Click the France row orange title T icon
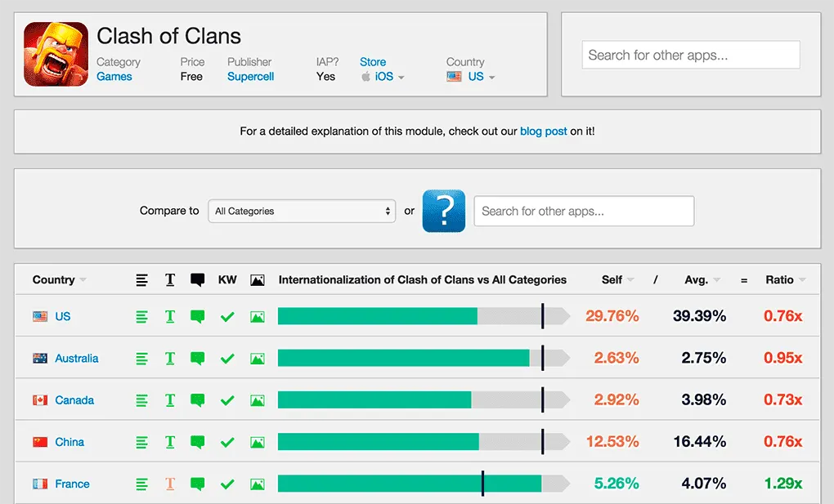The height and width of the screenshot is (504, 834). (x=170, y=484)
